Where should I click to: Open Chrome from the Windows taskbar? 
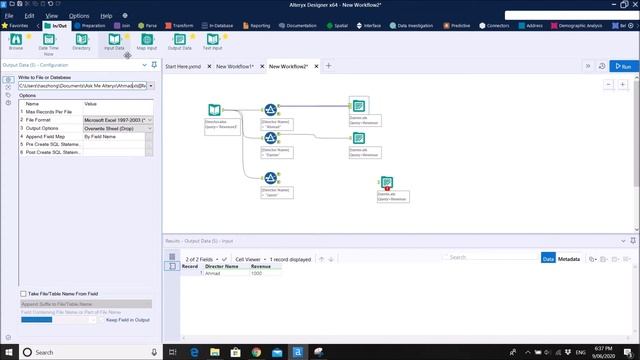click(x=256, y=352)
